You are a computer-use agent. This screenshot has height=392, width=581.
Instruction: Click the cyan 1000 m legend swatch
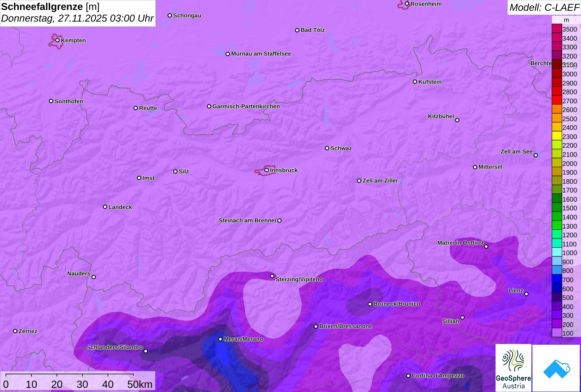[x=557, y=252]
